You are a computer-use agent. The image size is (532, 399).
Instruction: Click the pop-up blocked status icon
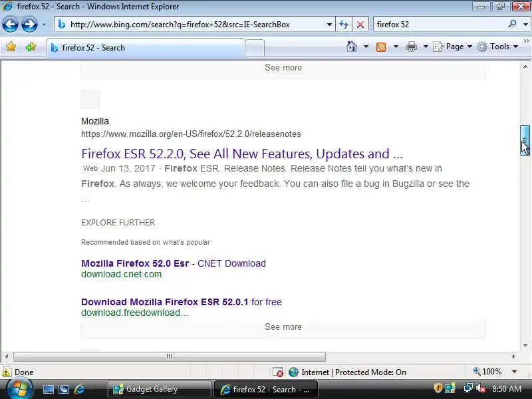pos(278,372)
